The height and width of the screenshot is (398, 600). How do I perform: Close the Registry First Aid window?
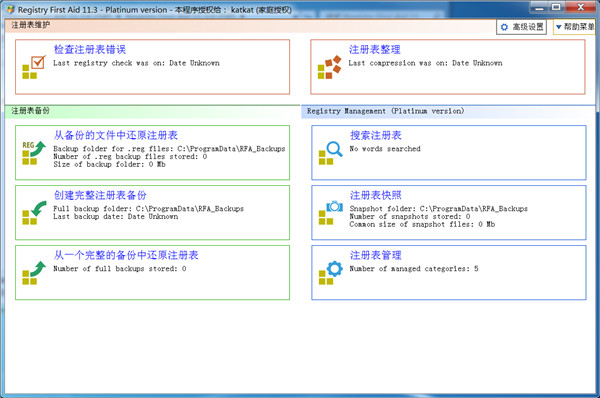(x=580, y=7)
